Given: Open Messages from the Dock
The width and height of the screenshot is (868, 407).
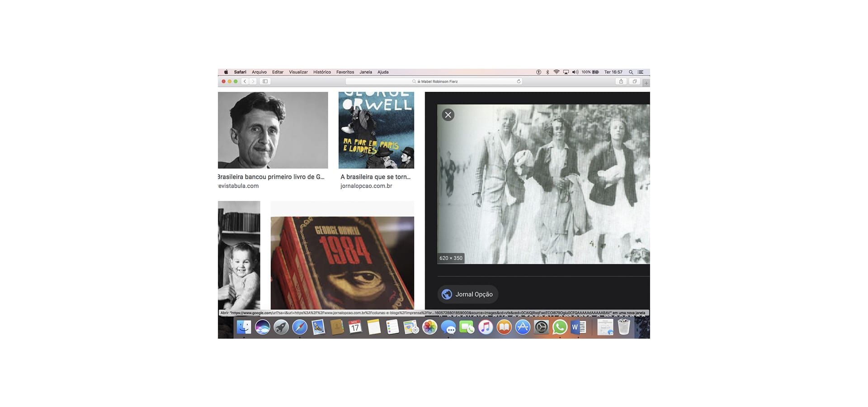Looking at the screenshot, I should [448, 327].
